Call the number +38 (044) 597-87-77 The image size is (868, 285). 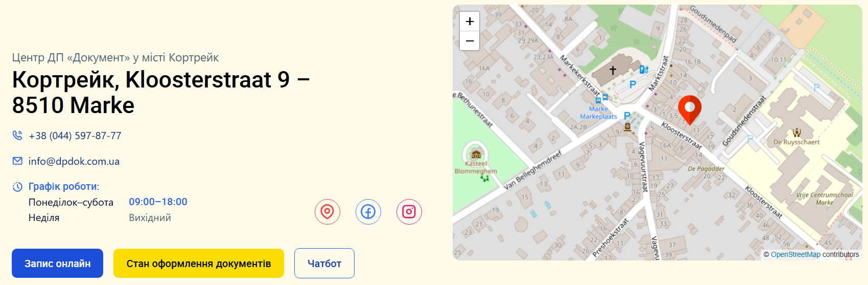click(x=75, y=136)
